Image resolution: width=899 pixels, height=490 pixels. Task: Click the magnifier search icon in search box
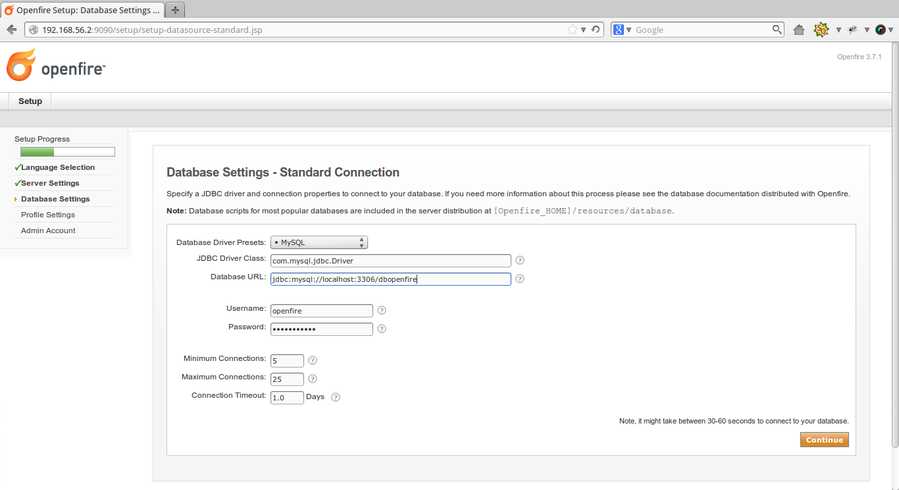pyautogui.click(x=776, y=29)
